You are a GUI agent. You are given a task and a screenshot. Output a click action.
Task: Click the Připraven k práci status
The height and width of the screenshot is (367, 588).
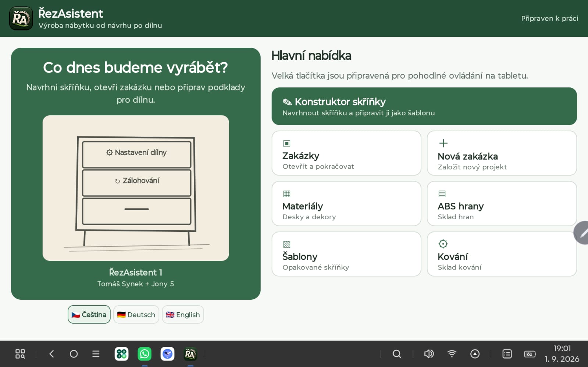[x=549, y=18]
